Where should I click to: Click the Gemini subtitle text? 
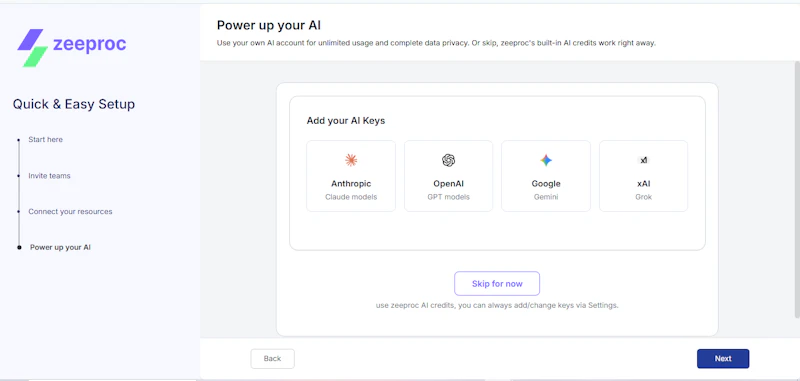pyautogui.click(x=546, y=197)
